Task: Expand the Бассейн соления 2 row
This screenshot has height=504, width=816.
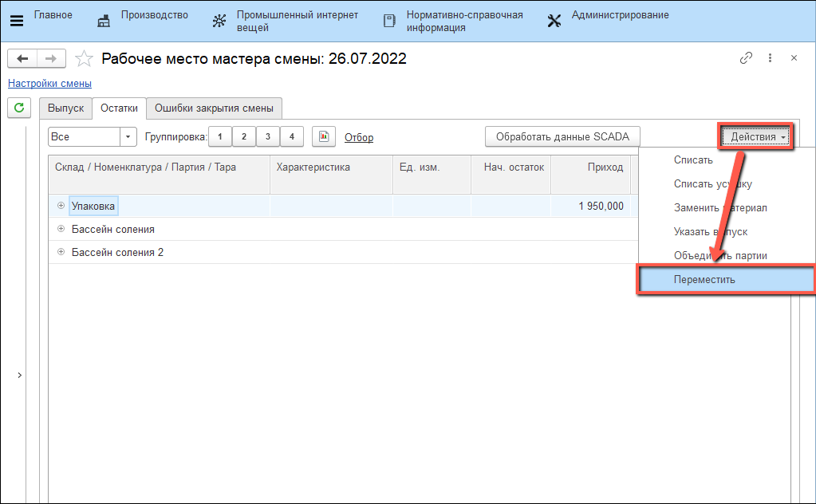Action: (x=61, y=252)
